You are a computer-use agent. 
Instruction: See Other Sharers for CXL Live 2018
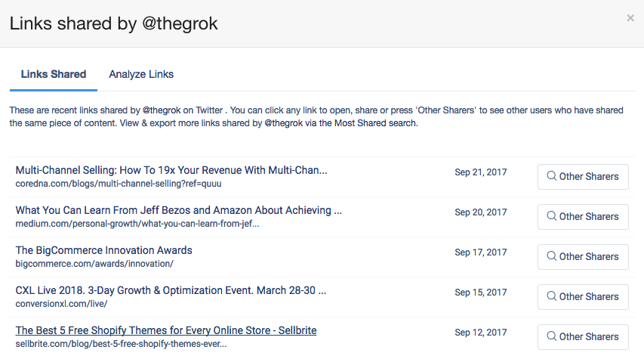(583, 296)
